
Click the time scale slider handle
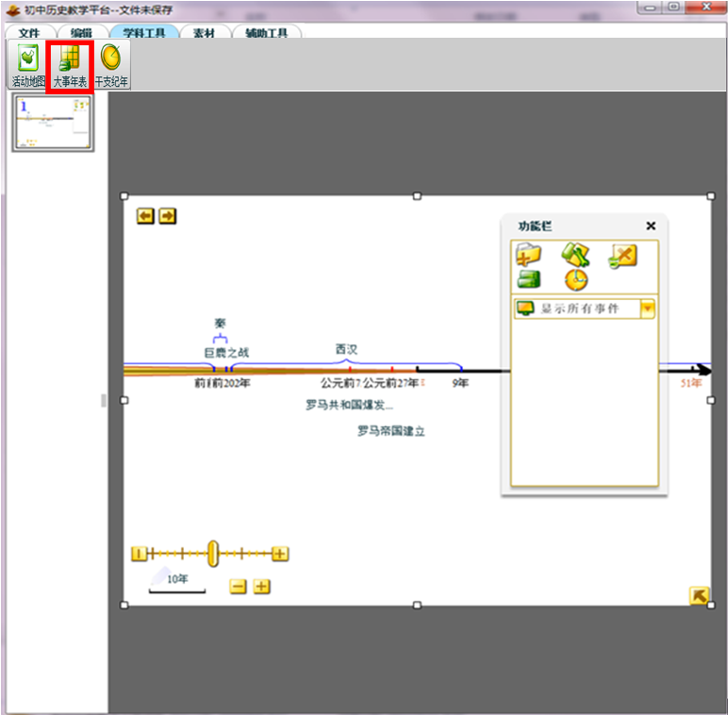click(x=213, y=554)
